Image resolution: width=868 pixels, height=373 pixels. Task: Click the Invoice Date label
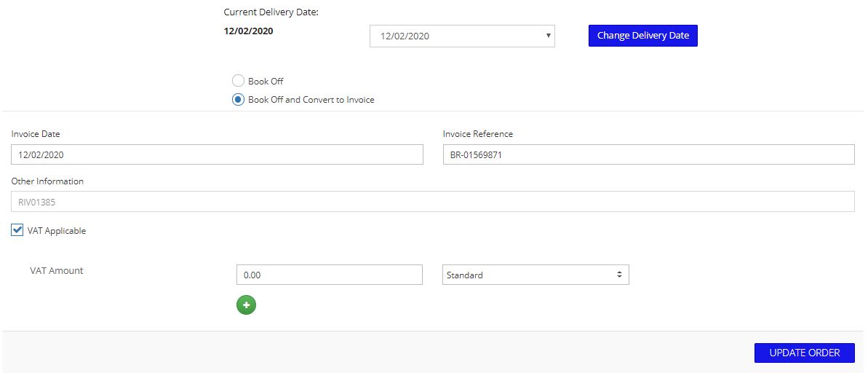tap(36, 133)
